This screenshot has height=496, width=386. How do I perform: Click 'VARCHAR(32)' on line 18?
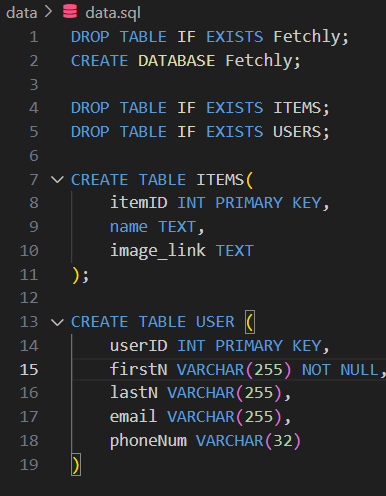click(x=248, y=441)
